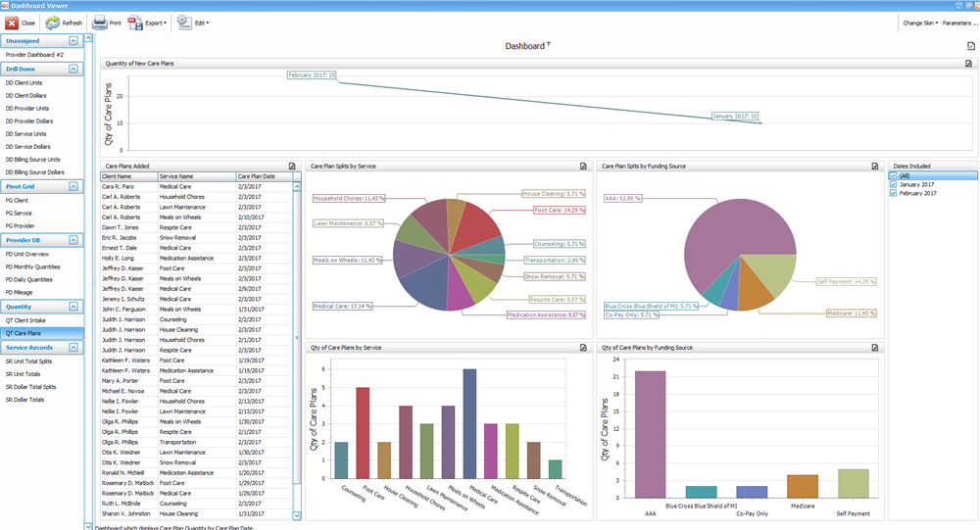Click export icon on Qty of Care Plans by Funding Source
The image size is (980, 530).
[873, 348]
